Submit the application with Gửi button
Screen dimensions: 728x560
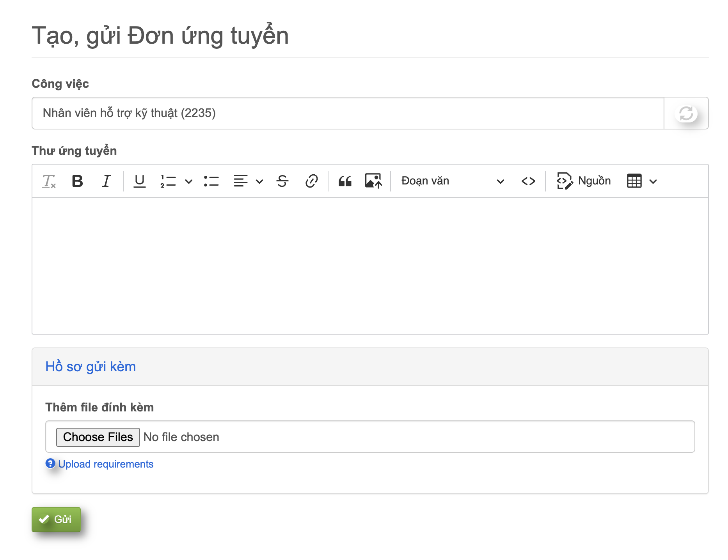[x=56, y=519]
